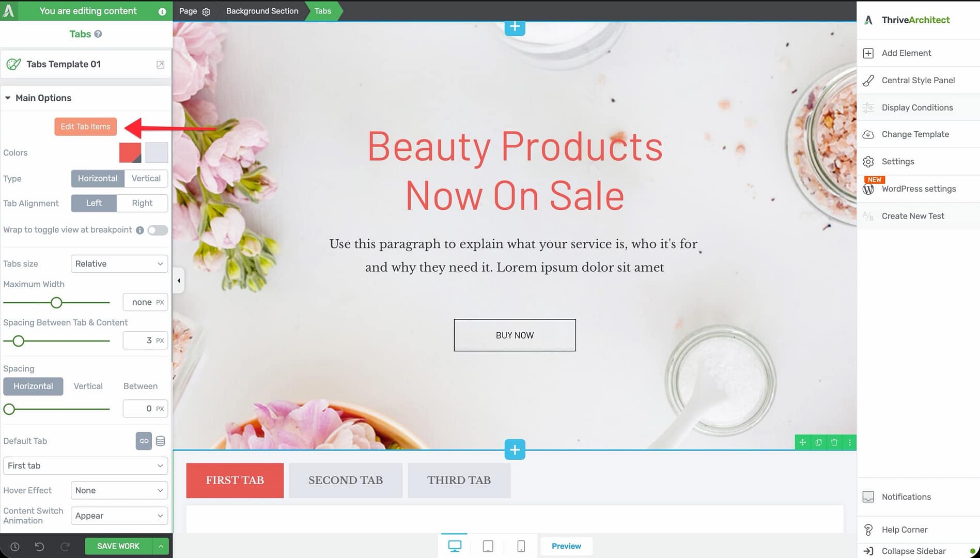Collapse the Main Options section
The width and height of the screenshot is (980, 558).
coord(8,98)
